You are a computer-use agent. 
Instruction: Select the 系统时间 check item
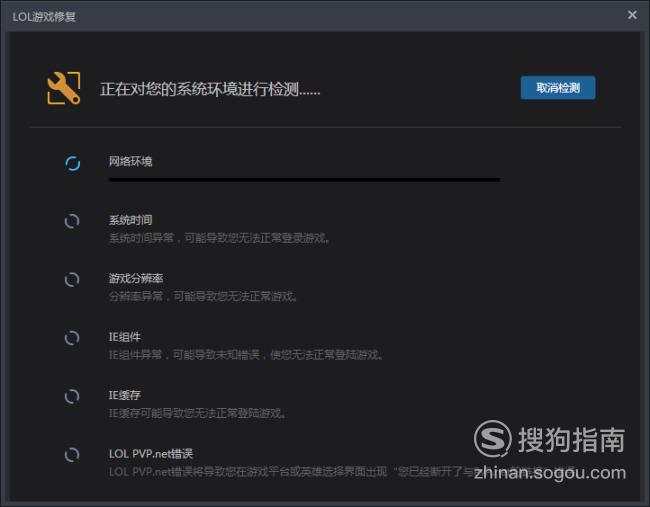[130, 220]
